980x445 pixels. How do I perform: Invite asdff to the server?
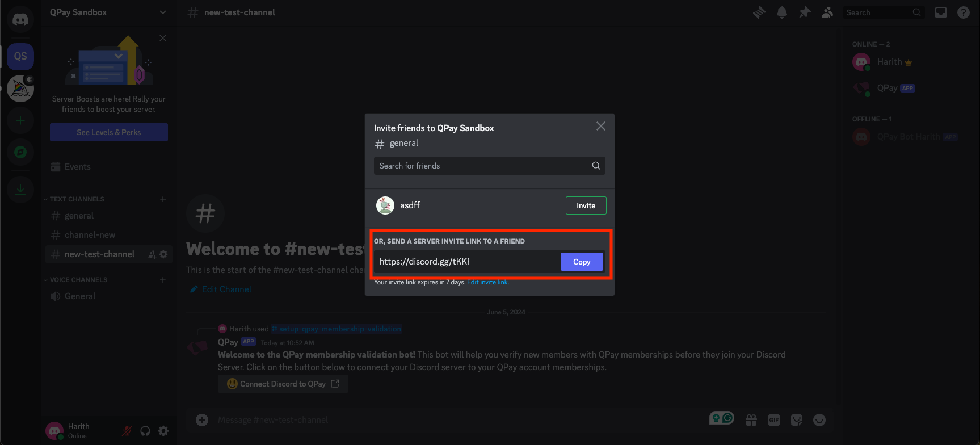pyautogui.click(x=586, y=205)
